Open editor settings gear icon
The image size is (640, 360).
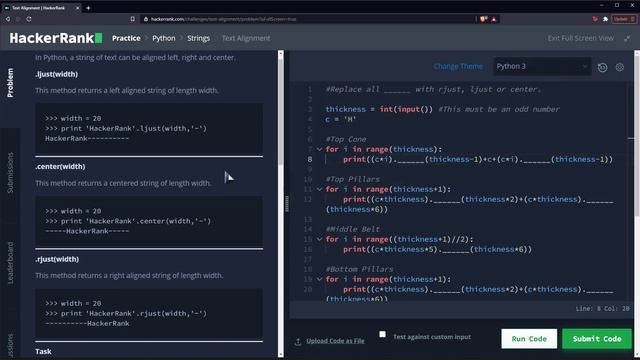[x=620, y=67]
